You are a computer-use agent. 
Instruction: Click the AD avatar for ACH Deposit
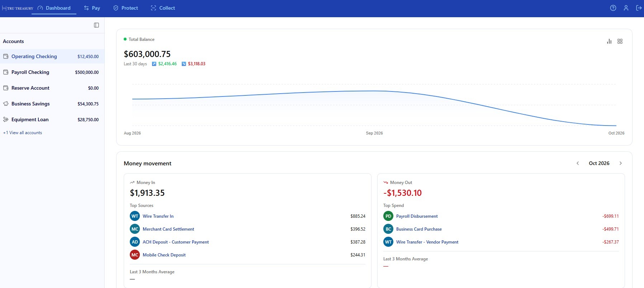(x=135, y=242)
